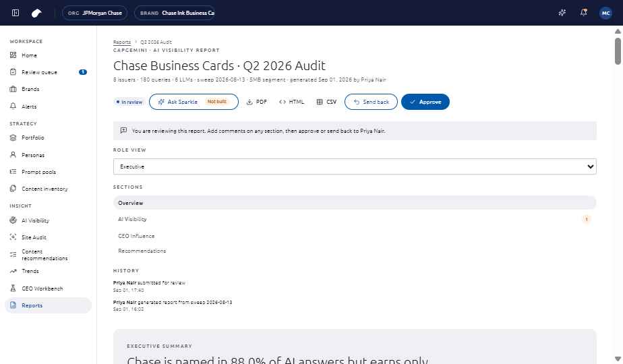The width and height of the screenshot is (623, 364).
Task: Select the Overview section
Action: 355,203
